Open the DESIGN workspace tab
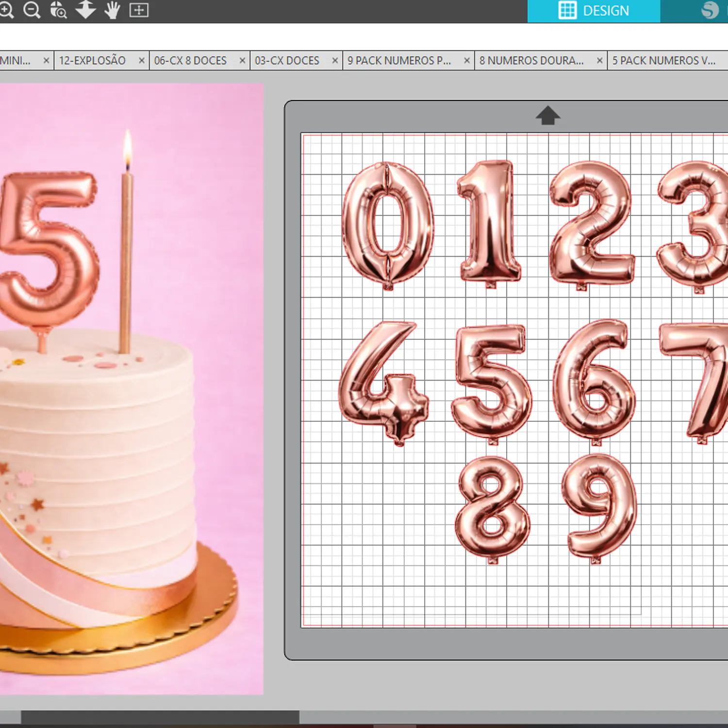 (x=594, y=11)
